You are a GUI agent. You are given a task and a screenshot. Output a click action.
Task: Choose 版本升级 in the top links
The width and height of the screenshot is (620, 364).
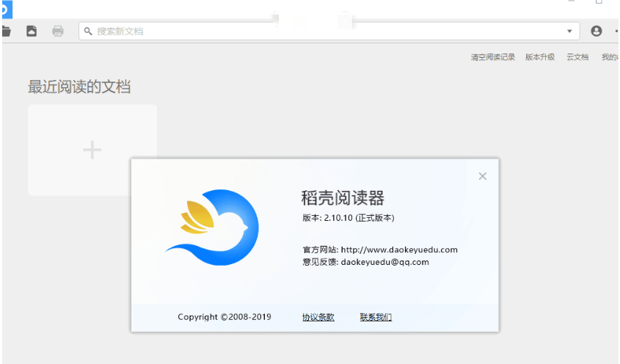[x=540, y=57]
